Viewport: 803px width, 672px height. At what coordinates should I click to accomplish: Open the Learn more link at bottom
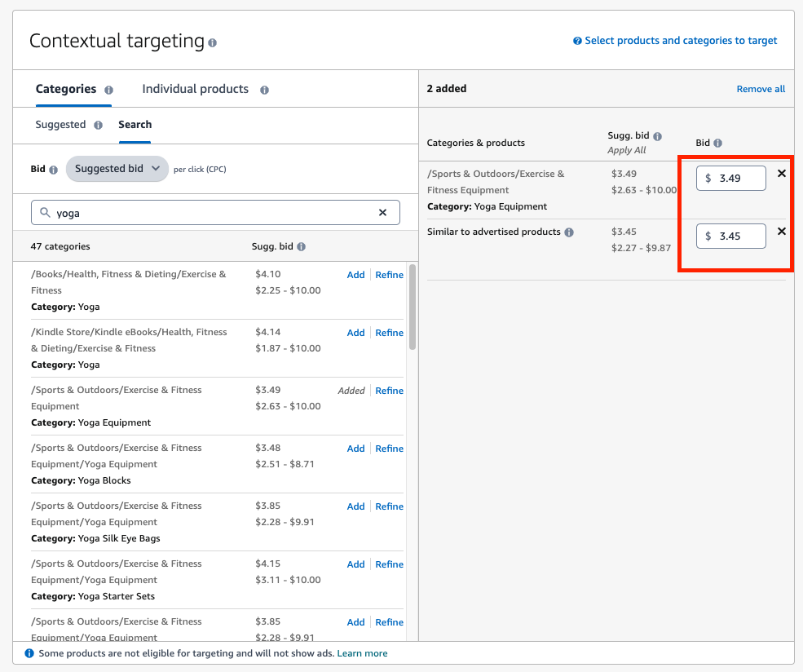coord(362,652)
